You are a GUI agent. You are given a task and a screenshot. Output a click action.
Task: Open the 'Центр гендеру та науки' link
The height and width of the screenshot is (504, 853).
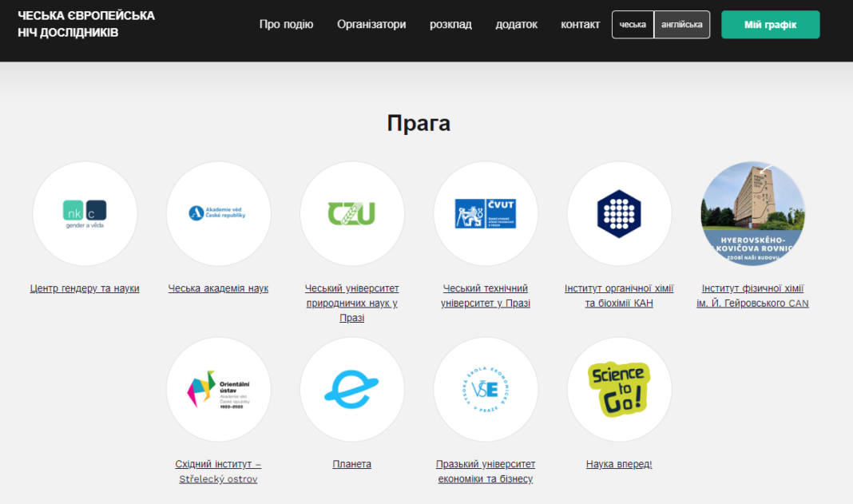click(85, 288)
